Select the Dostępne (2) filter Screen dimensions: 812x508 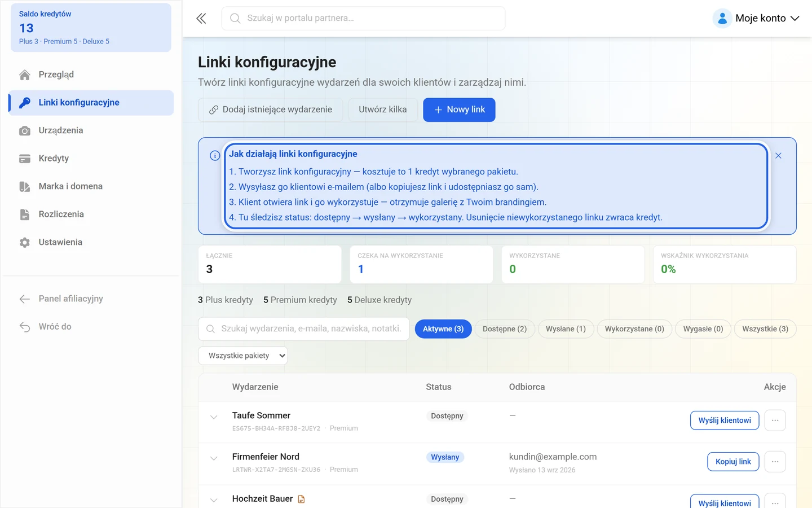(x=505, y=329)
